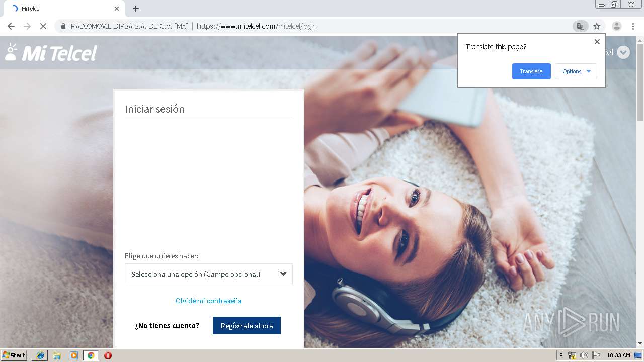
Task: Open the Chrome profile avatar
Action: tap(616, 26)
